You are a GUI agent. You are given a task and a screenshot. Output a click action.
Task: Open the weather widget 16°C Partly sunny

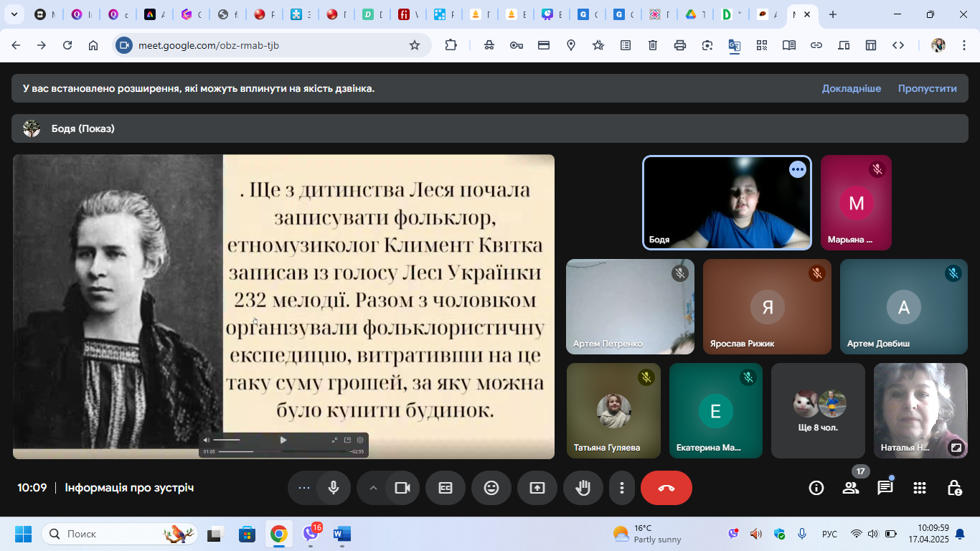[x=647, y=534]
